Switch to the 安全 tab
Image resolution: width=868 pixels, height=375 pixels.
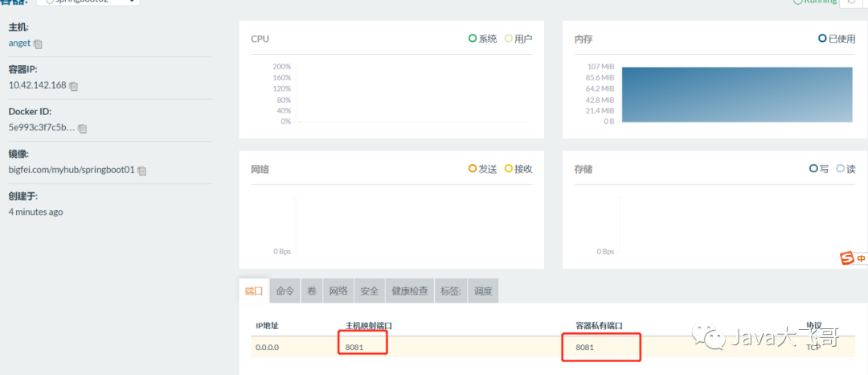click(369, 291)
